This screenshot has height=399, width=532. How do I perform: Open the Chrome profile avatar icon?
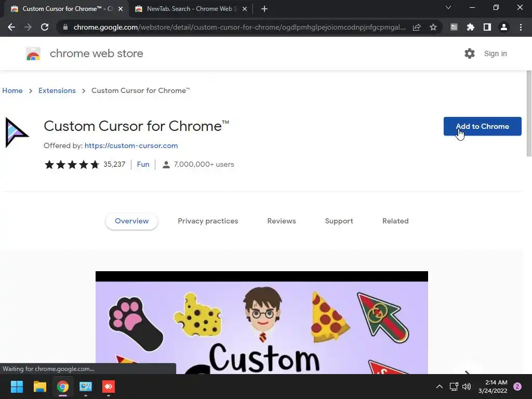click(x=504, y=27)
